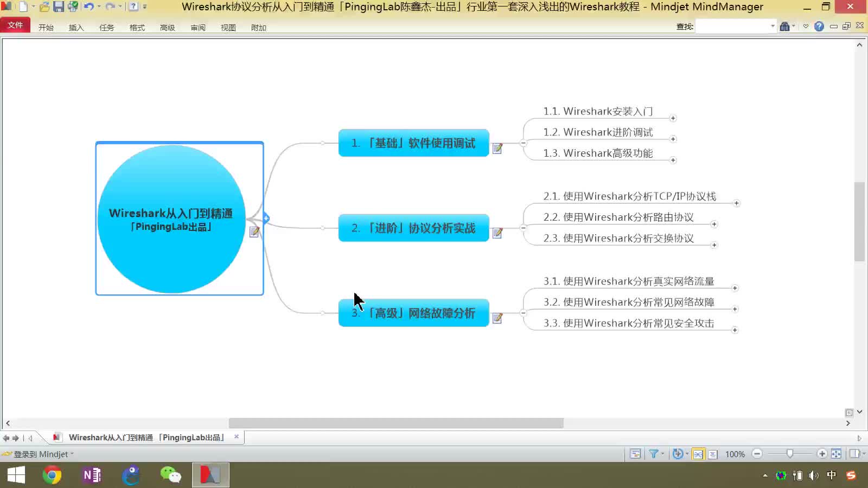Click the Gantt view icon in status bar
Image resolution: width=868 pixels, height=488 pixels.
pyautogui.click(x=635, y=454)
